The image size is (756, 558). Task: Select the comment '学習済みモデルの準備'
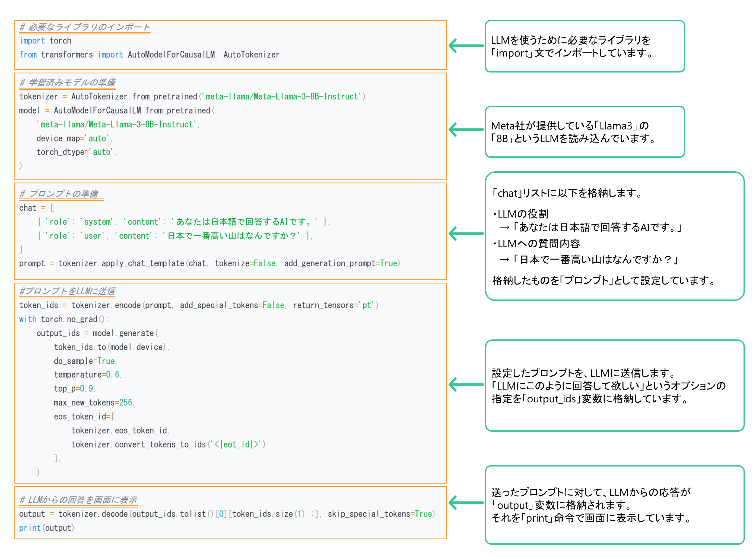click(68, 83)
